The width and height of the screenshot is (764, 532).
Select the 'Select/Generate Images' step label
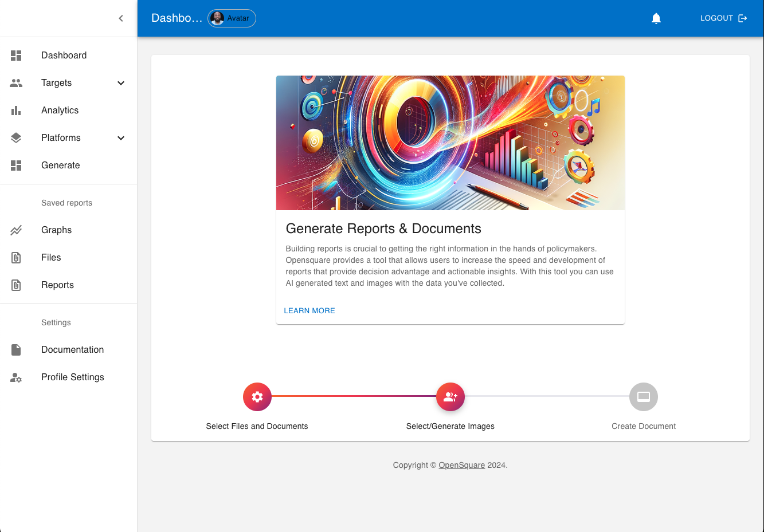pyautogui.click(x=450, y=426)
